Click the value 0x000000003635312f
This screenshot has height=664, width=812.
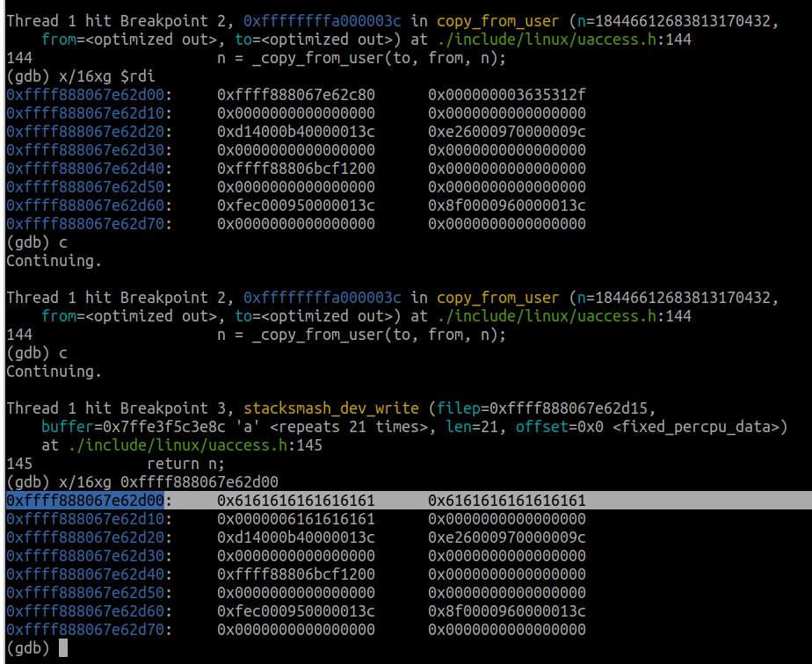507,95
